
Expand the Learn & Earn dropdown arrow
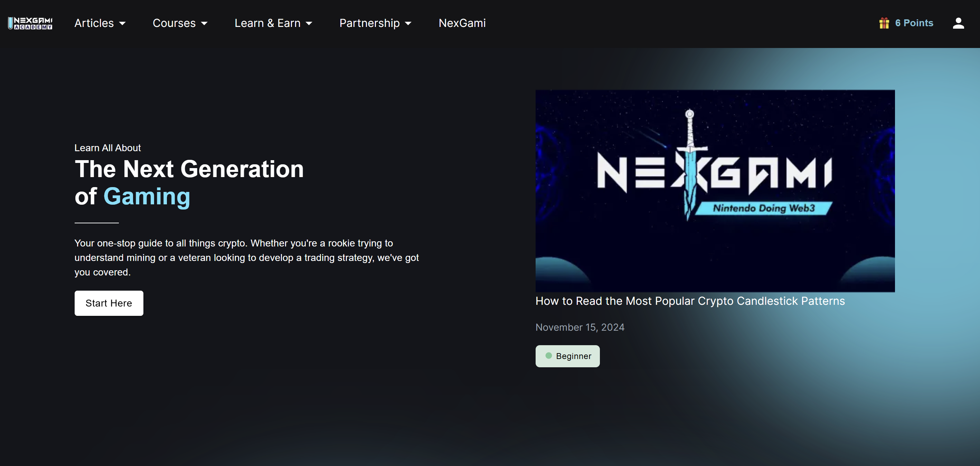(309, 23)
